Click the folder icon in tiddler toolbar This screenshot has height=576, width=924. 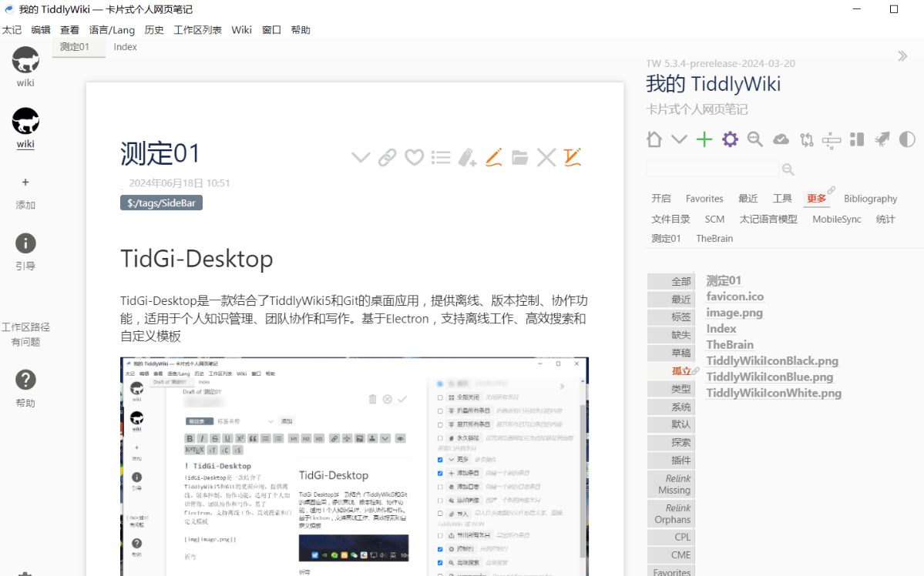click(519, 157)
